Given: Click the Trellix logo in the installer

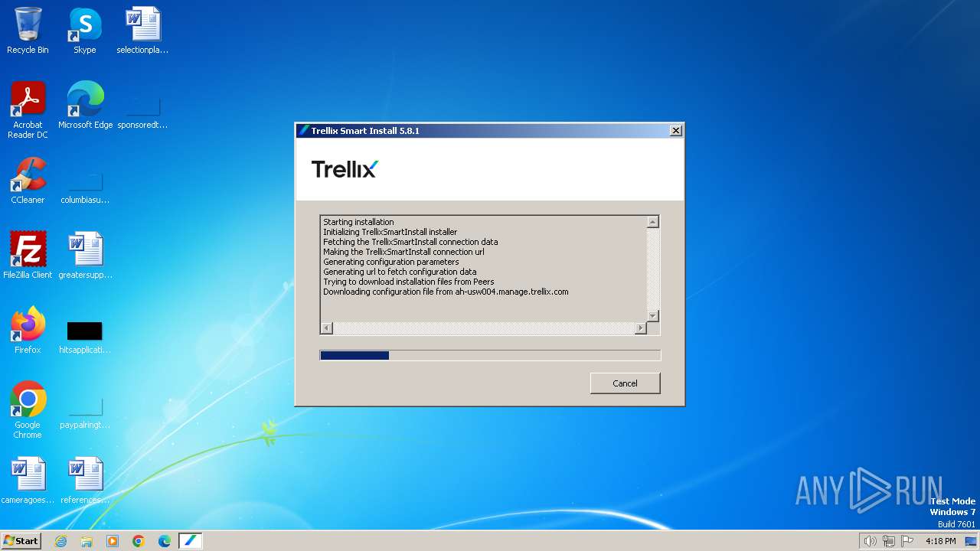Looking at the screenshot, I should 345,169.
